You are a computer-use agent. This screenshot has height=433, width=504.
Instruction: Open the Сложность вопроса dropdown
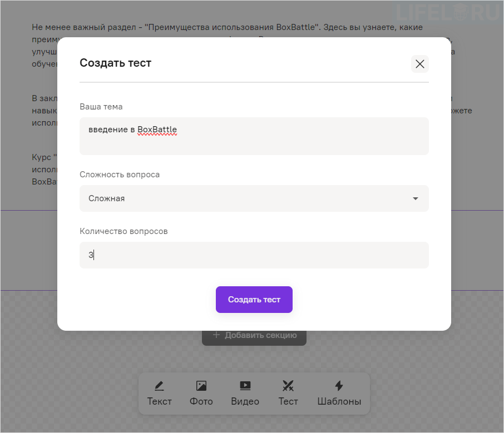[x=254, y=198]
